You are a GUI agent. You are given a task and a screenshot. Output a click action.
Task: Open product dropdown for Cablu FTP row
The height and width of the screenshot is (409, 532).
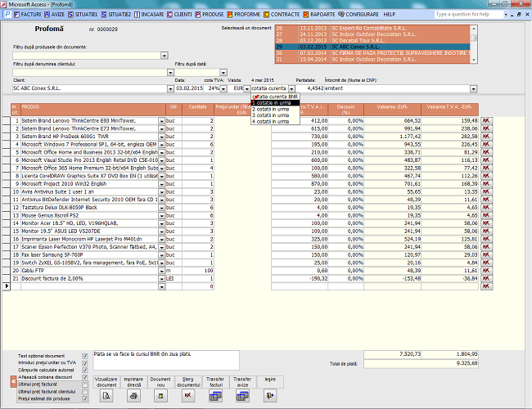click(162, 271)
